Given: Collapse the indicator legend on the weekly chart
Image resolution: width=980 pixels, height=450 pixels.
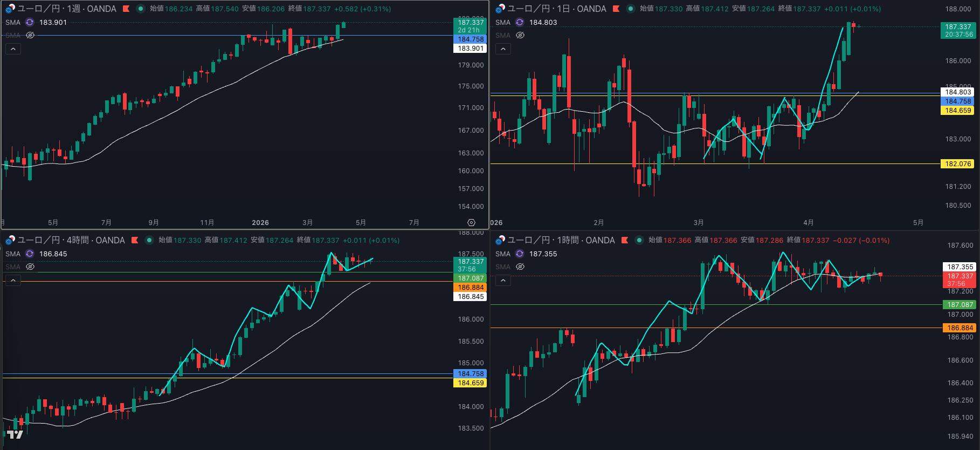Looking at the screenshot, I should (x=13, y=49).
